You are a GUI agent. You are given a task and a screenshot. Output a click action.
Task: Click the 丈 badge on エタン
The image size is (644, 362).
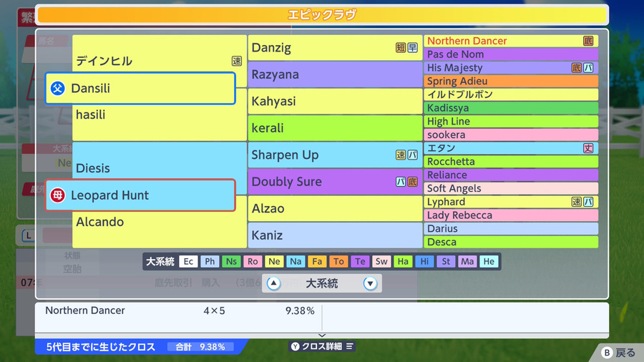click(588, 148)
